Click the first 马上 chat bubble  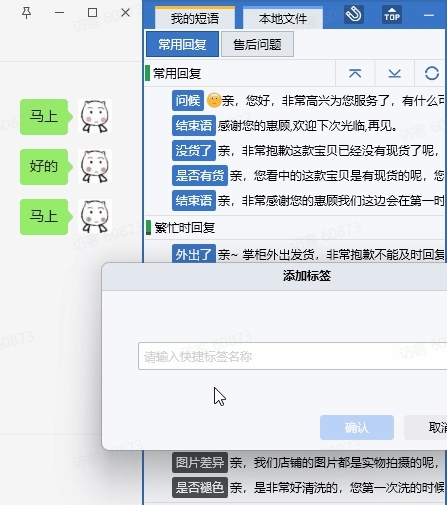click(x=46, y=117)
